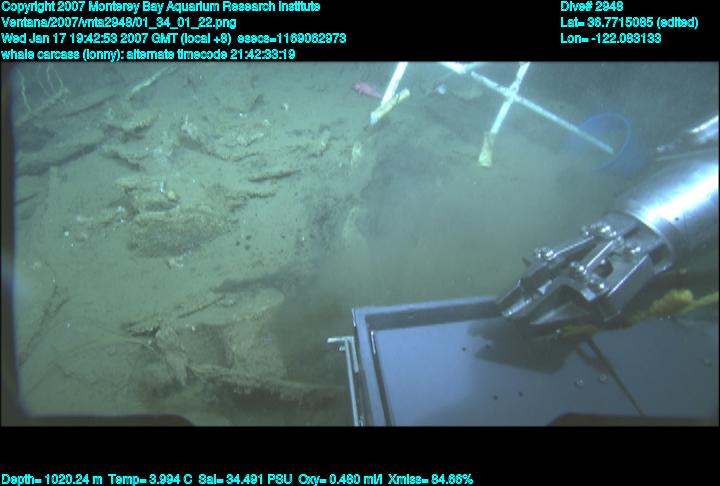Click the pink object near the white pole
The image size is (720, 486).
click(367, 90)
